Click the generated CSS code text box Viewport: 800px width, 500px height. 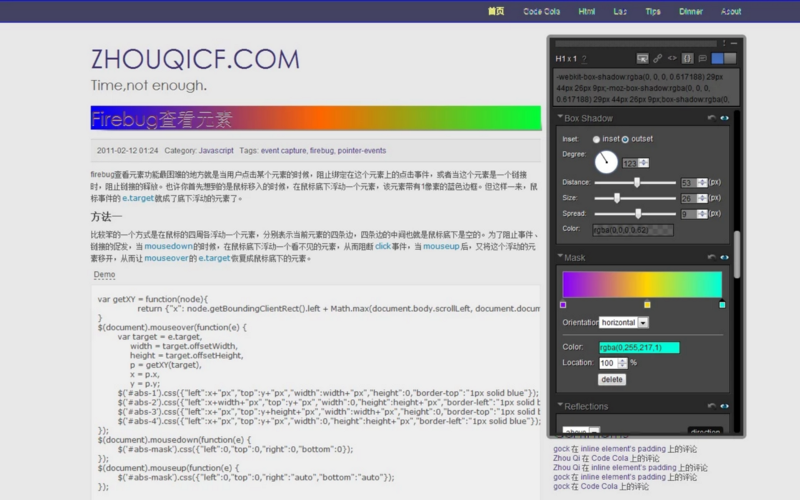pyautogui.click(x=646, y=88)
